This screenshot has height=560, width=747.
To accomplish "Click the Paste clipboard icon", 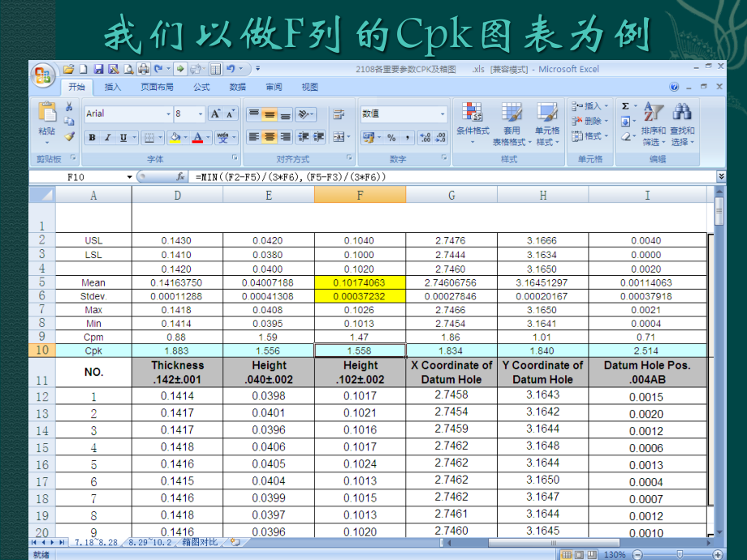I will [47, 112].
